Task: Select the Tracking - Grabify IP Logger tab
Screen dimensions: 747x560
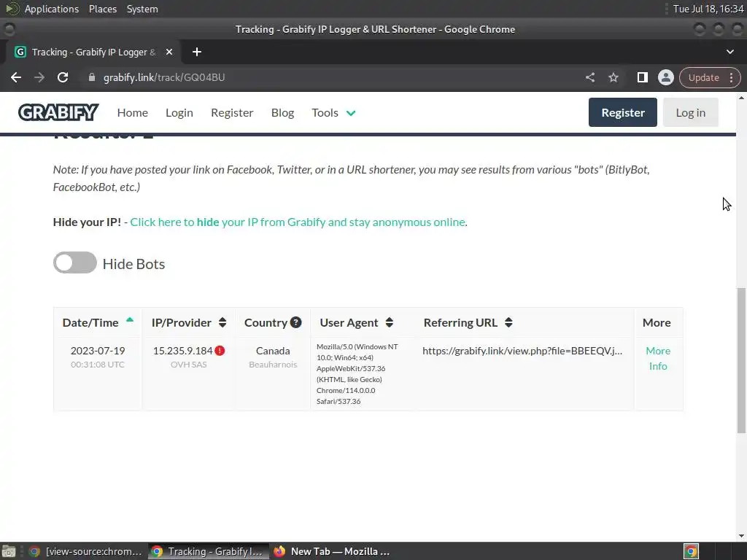Action: click(x=93, y=52)
